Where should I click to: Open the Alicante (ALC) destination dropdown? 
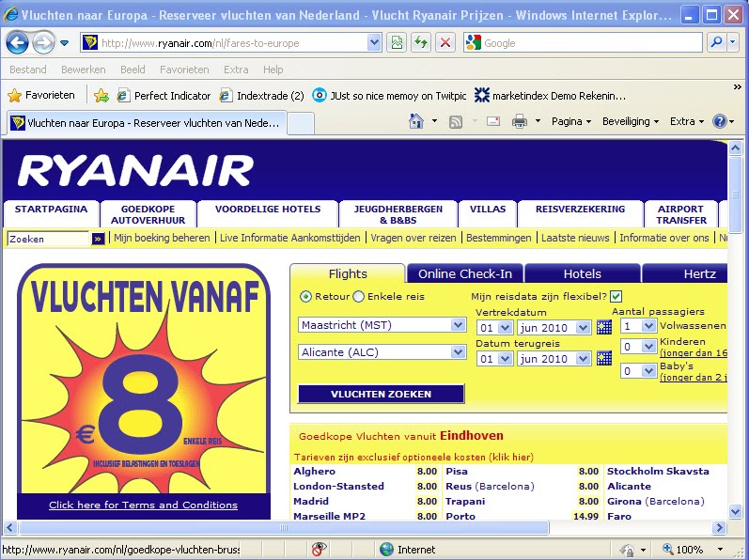[x=382, y=352]
